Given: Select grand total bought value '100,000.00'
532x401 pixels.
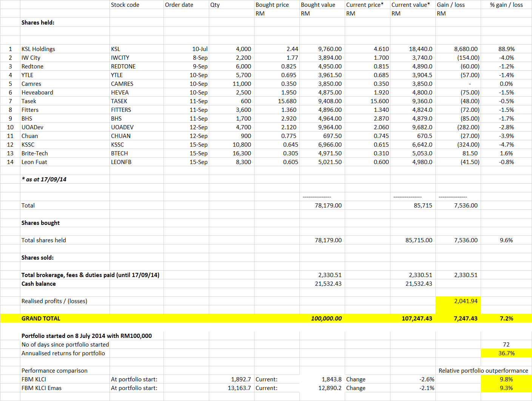Looking at the screenshot, I should click(x=326, y=319).
